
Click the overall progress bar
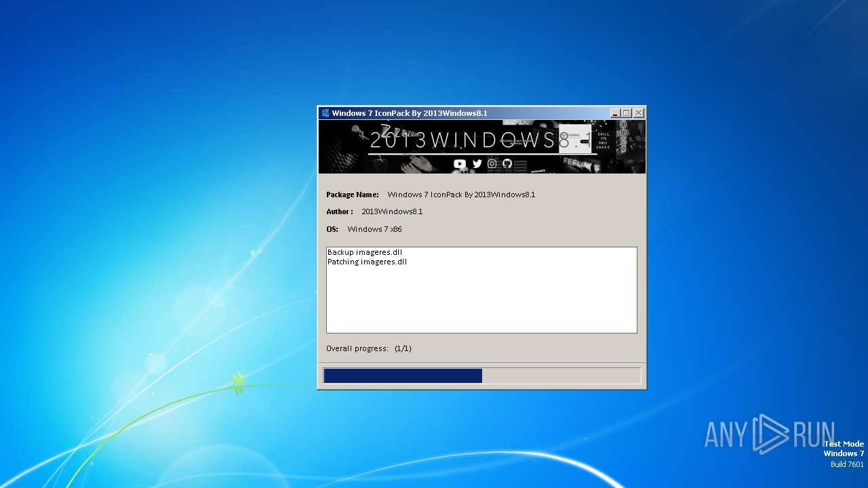[482, 376]
